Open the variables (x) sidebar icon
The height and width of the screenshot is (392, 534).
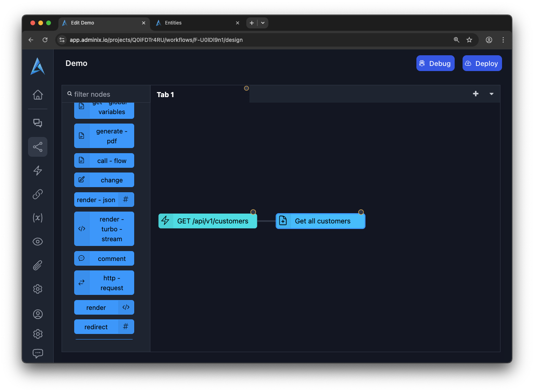[37, 218]
